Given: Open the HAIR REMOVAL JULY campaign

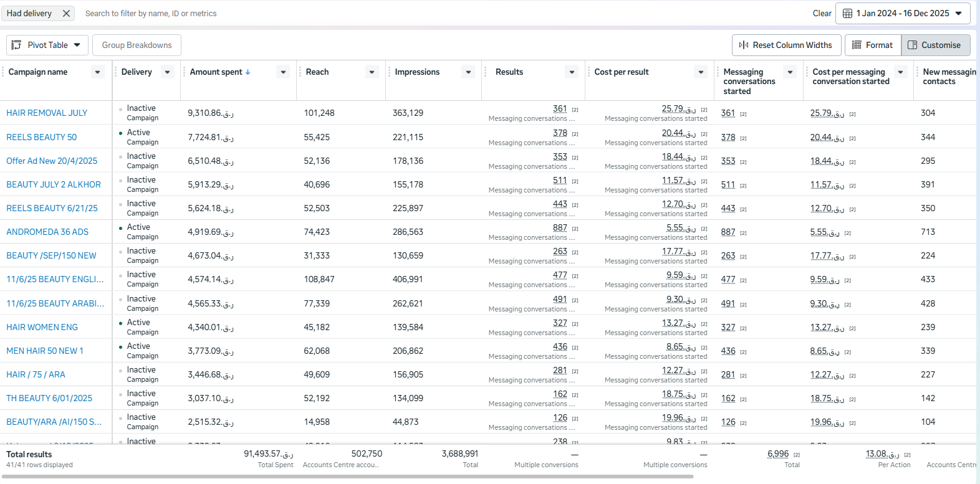Looking at the screenshot, I should [47, 113].
